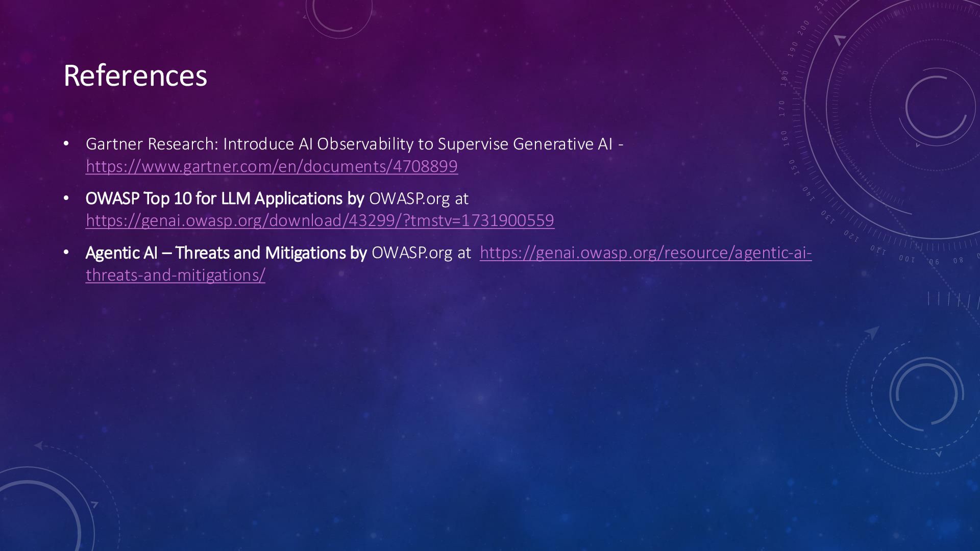
Task: Click the wrapped threats-and-mitigations/ link text
Action: 175,275
